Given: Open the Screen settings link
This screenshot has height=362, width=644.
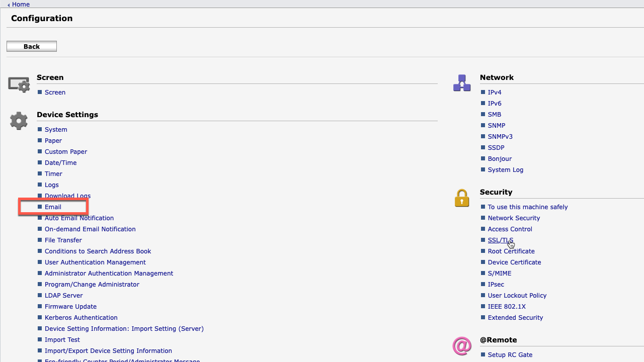Looking at the screenshot, I should [x=55, y=93].
